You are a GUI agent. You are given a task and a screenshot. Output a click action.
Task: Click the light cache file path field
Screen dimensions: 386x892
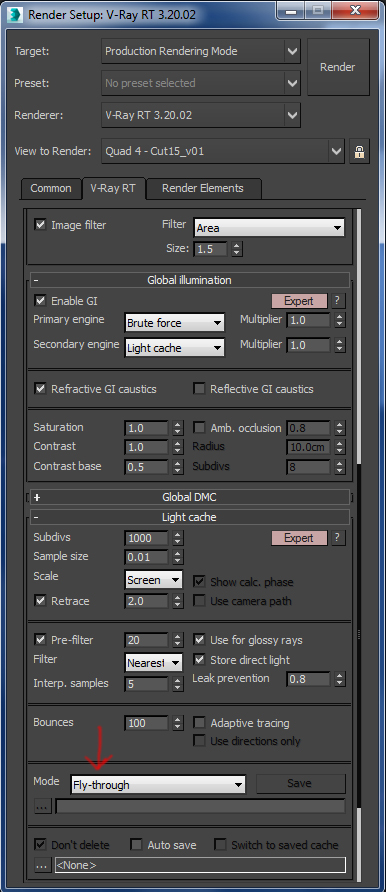(x=200, y=806)
